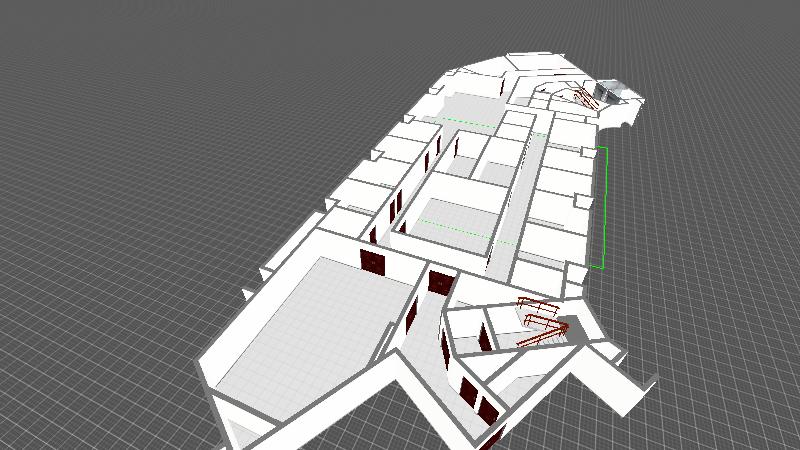Image resolution: width=800 pixels, height=450 pixels.
Task: Select the gray glass object at top
Action: tap(608, 94)
